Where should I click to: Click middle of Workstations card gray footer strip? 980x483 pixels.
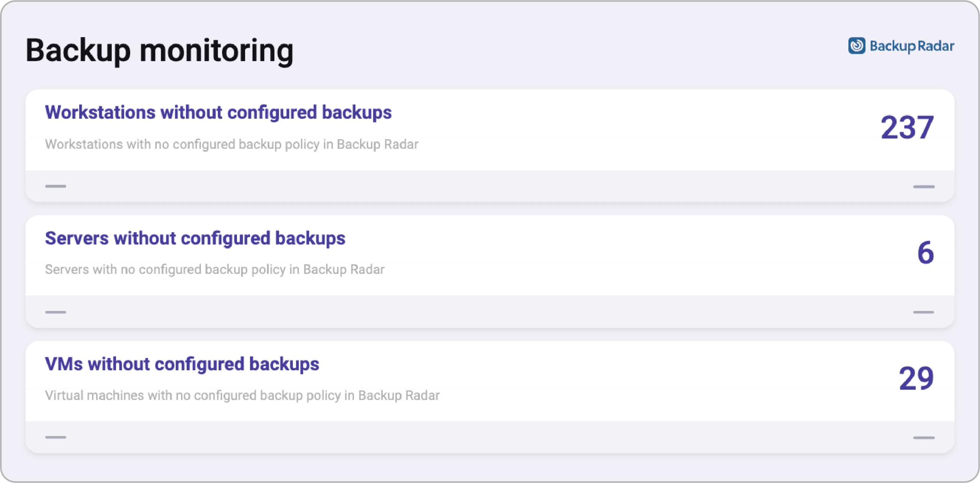click(x=490, y=186)
